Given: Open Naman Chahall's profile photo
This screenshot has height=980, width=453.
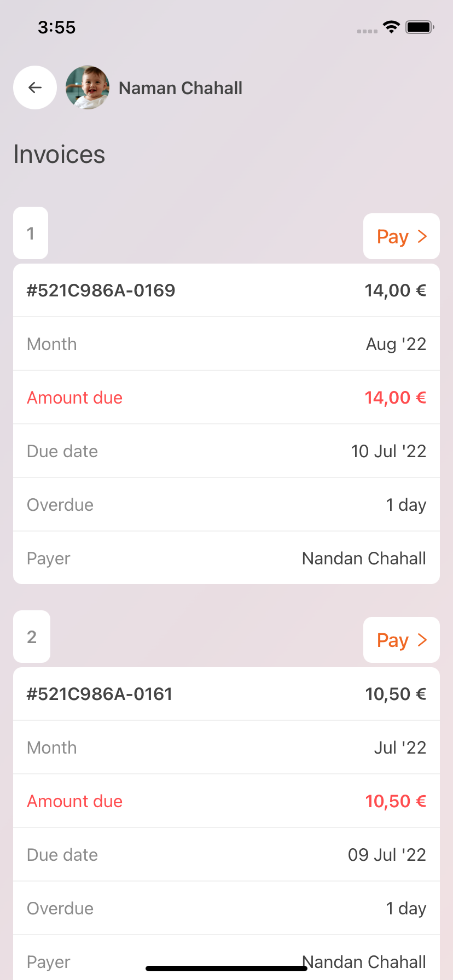Looking at the screenshot, I should pyautogui.click(x=88, y=87).
